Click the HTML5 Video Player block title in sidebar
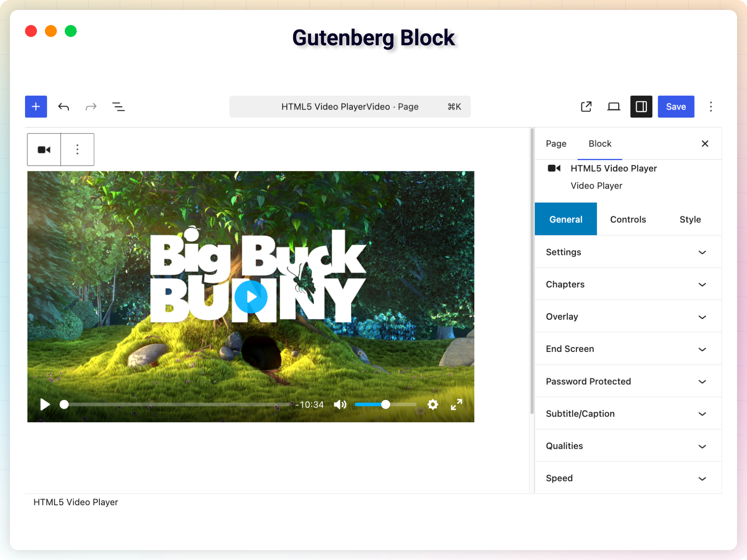 point(613,168)
